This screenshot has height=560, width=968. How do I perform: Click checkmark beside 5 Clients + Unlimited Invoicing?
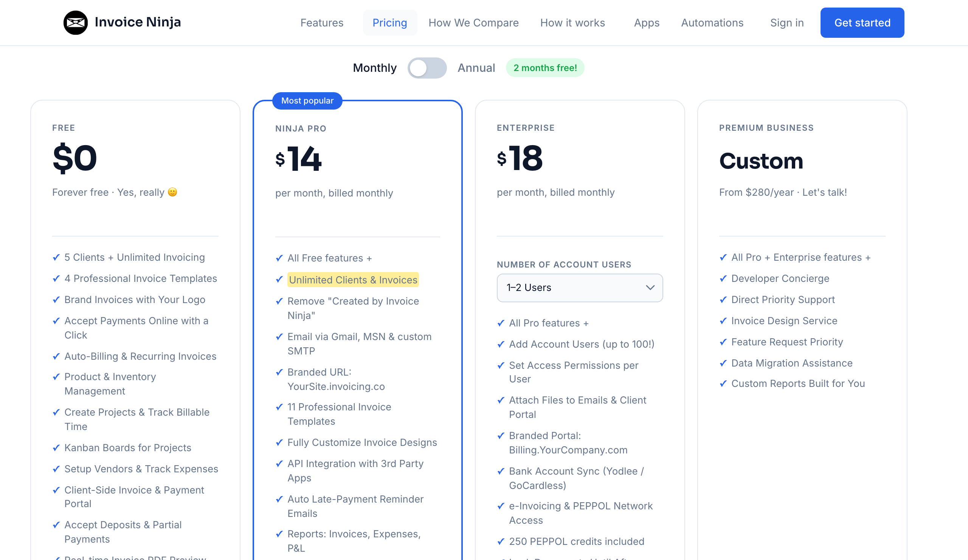pyautogui.click(x=56, y=258)
